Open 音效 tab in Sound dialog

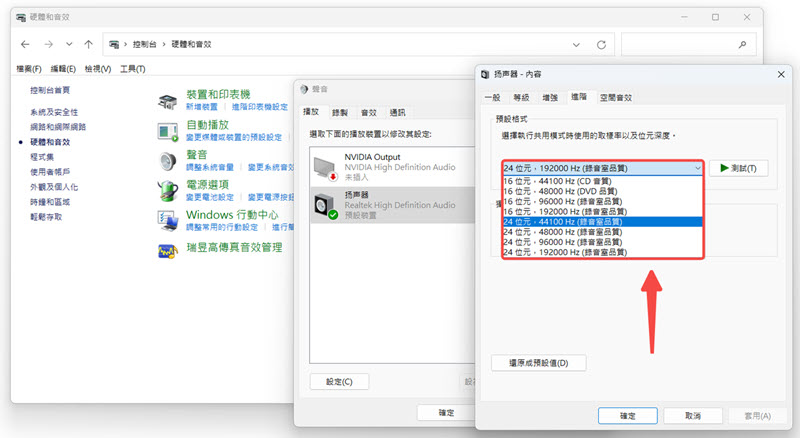(x=368, y=112)
